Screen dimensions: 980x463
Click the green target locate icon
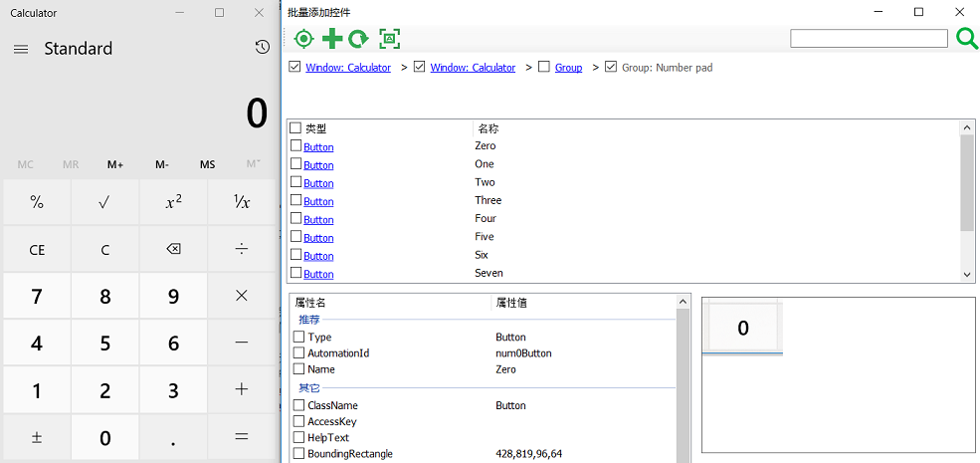pos(304,39)
